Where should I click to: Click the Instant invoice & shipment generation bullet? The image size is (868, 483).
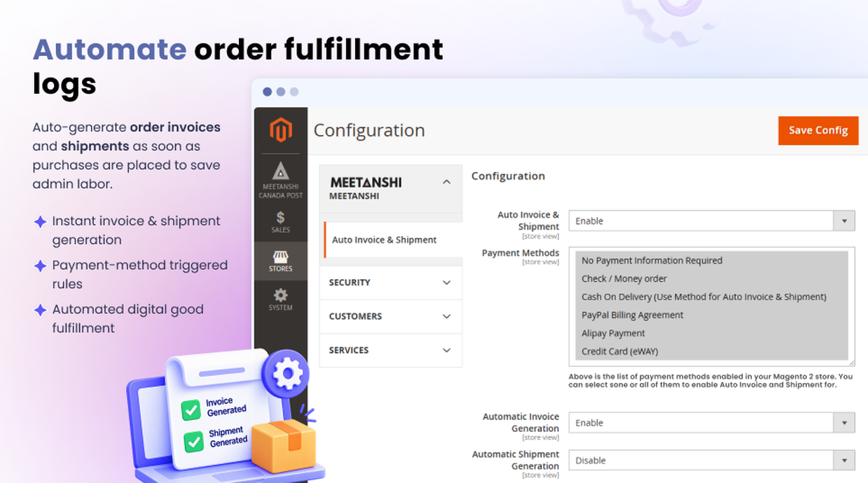click(136, 230)
